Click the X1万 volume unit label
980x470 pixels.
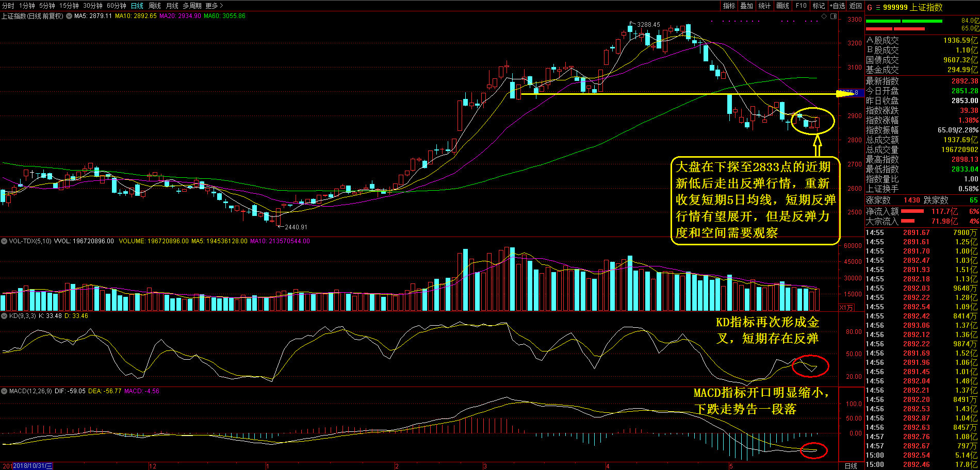(x=846, y=308)
